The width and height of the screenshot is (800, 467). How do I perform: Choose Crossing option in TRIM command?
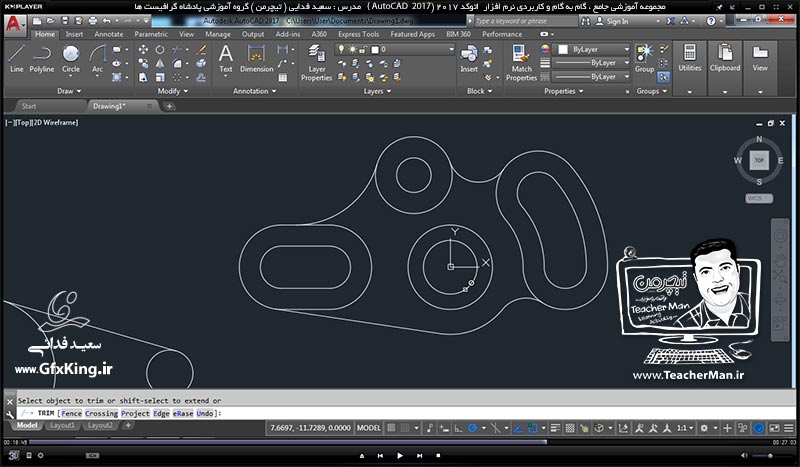pos(101,413)
